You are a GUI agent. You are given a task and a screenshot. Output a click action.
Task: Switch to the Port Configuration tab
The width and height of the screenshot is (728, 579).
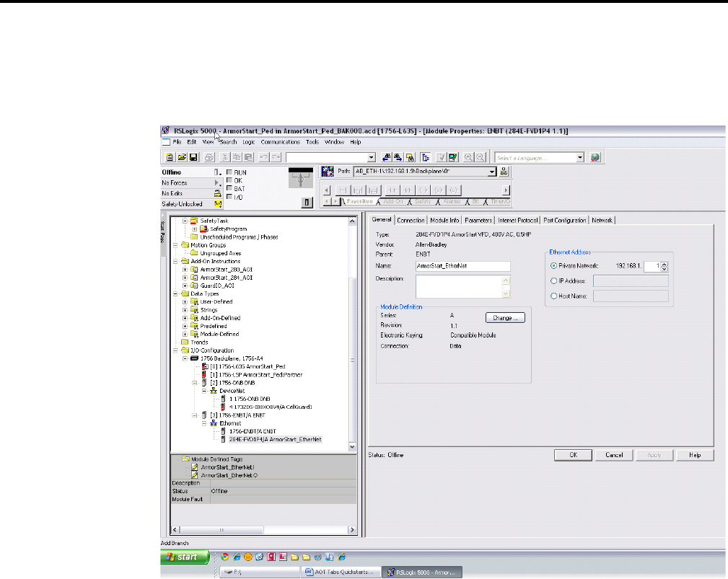pos(564,221)
